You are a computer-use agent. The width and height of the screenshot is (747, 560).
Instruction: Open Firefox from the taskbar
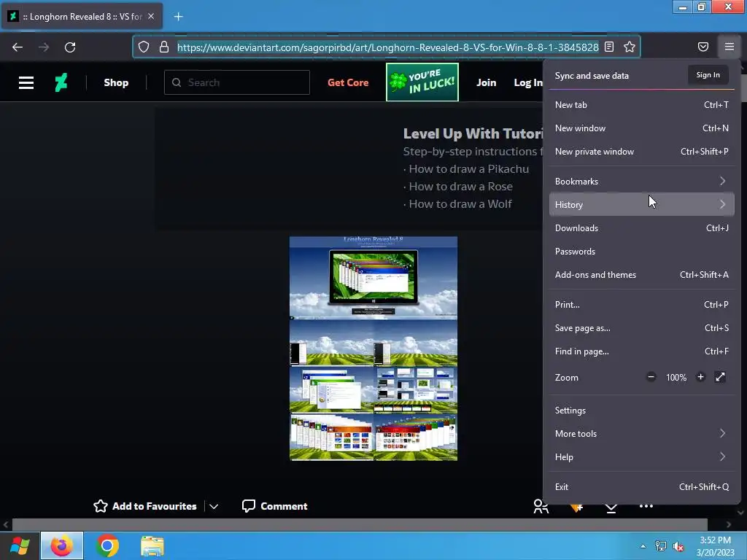tap(62, 545)
